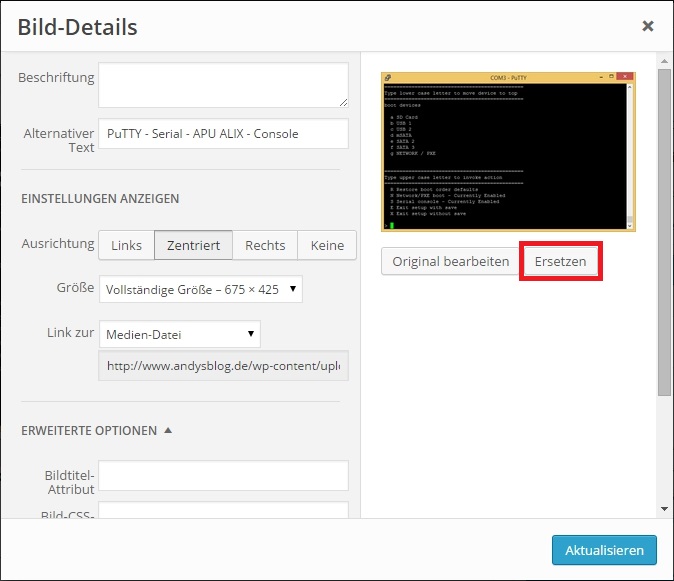
Task: Click the scrollbar down arrow
Action: (664, 509)
